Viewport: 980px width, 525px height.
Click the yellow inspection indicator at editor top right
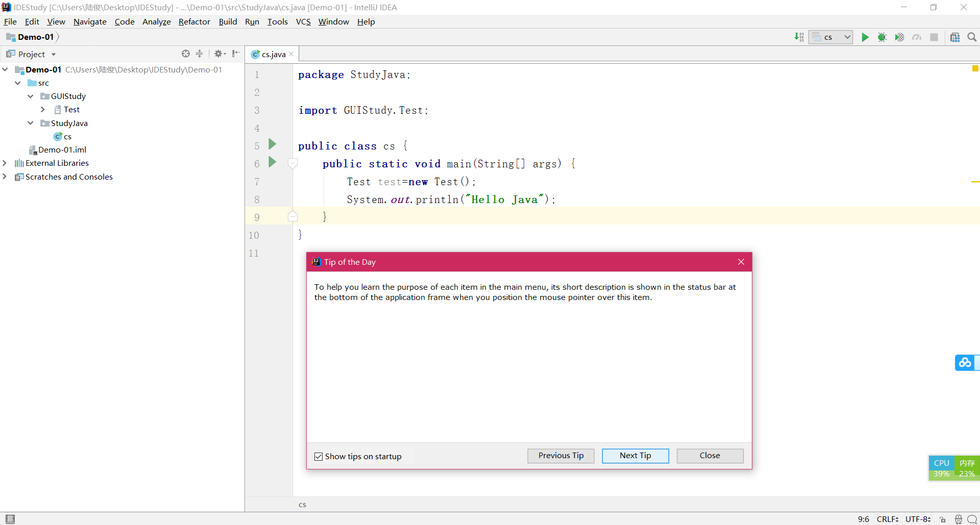975,68
